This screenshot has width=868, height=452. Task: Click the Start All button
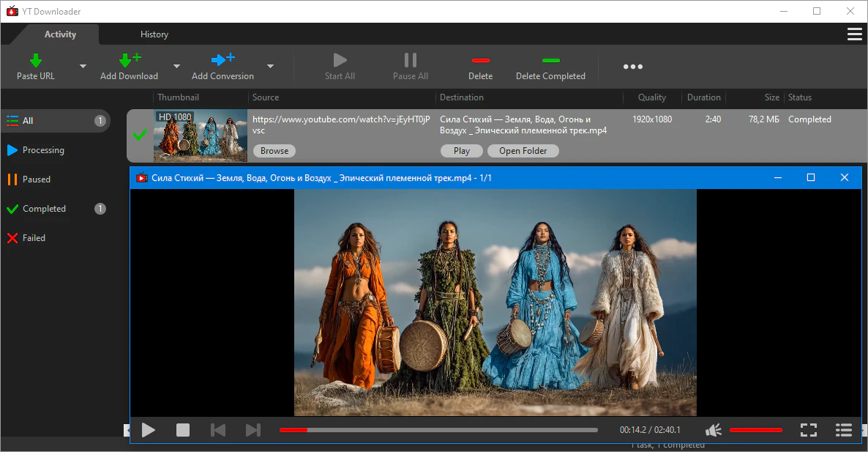(340, 67)
